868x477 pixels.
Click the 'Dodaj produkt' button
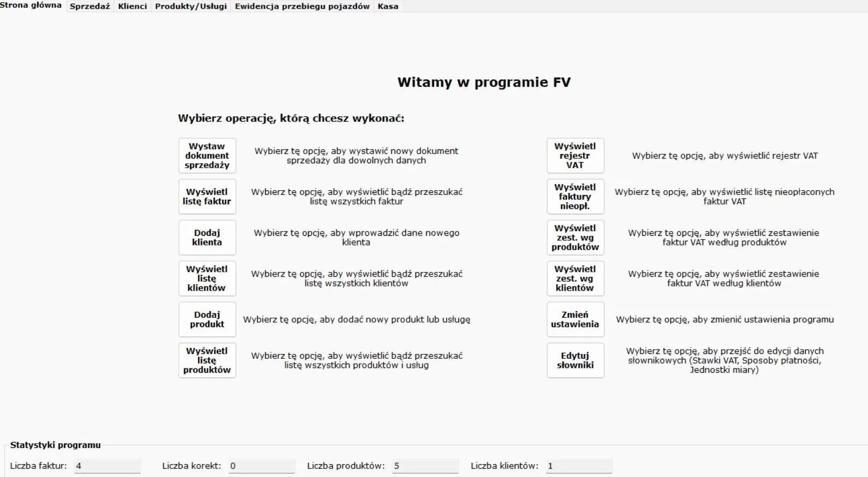pos(207,320)
